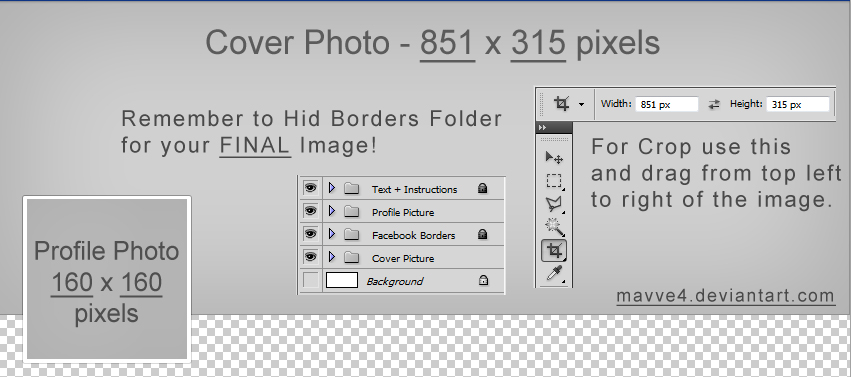This screenshot has height=377, width=851.
Task: Select the Polygonal Lasso tool
Action: pyautogui.click(x=554, y=204)
